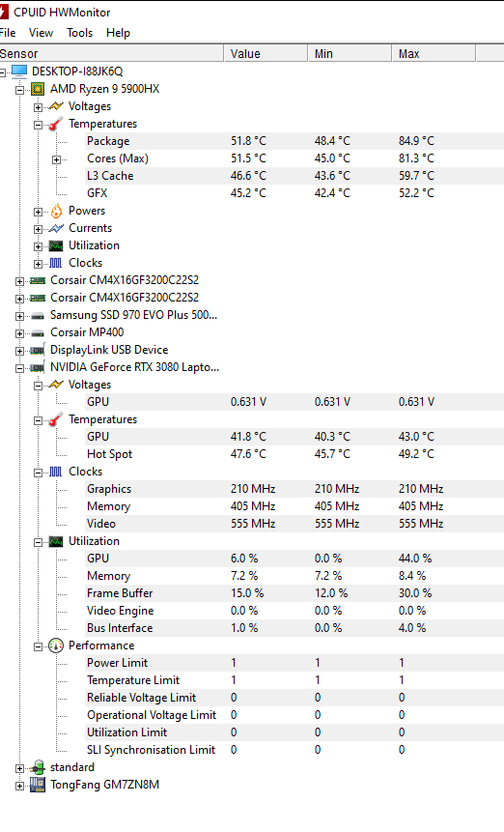Click the waveform icon beside GPU Clocks
504x832 pixels.
click(x=56, y=472)
